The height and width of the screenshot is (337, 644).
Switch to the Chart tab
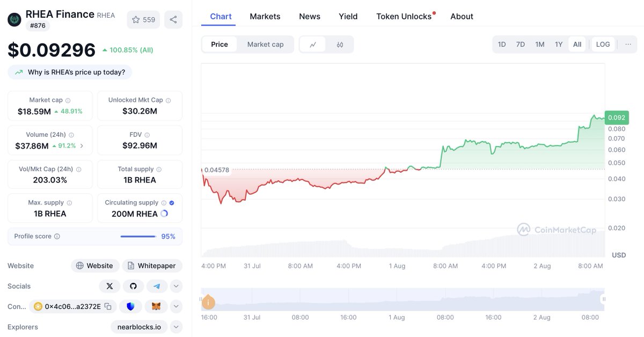[221, 17]
